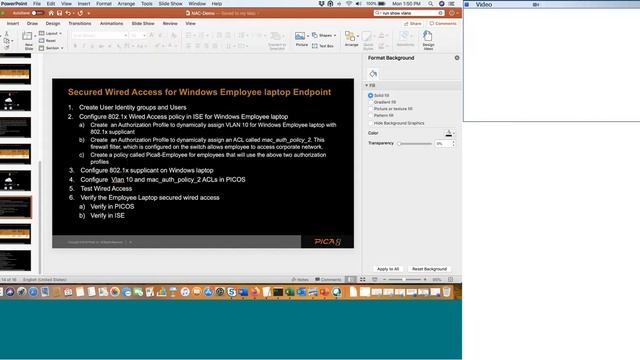This screenshot has width=640, height=360.
Task: Open the feedback smiley icon
Action: coord(452,13)
